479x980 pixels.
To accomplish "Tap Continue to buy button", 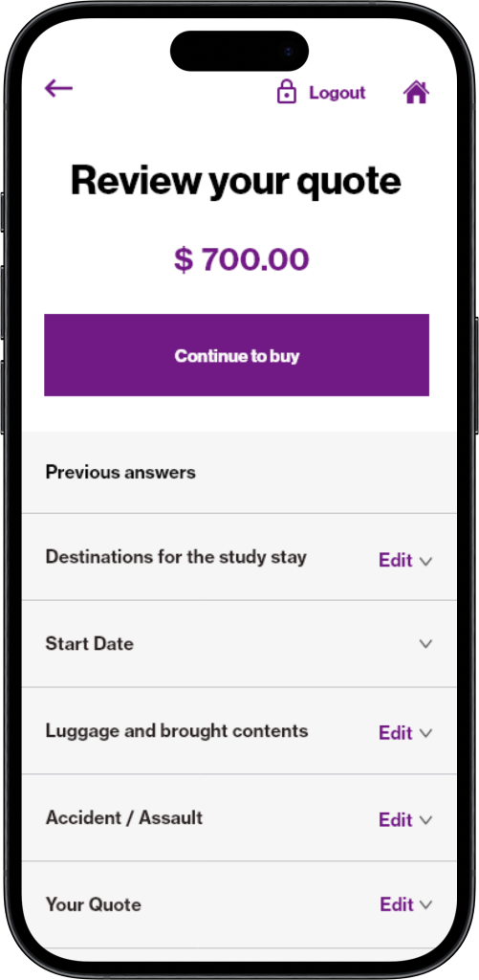I will pos(237,355).
